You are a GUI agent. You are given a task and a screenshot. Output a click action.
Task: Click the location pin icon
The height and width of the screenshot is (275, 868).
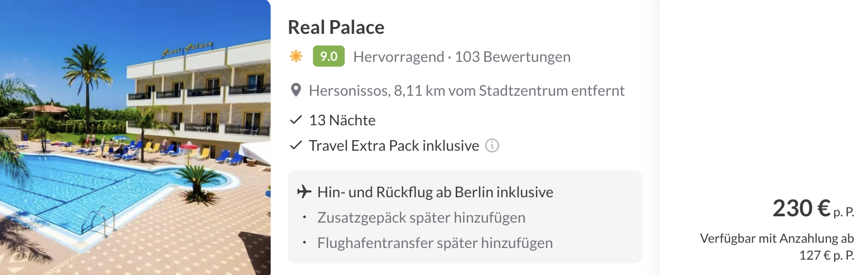pos(296,90)
